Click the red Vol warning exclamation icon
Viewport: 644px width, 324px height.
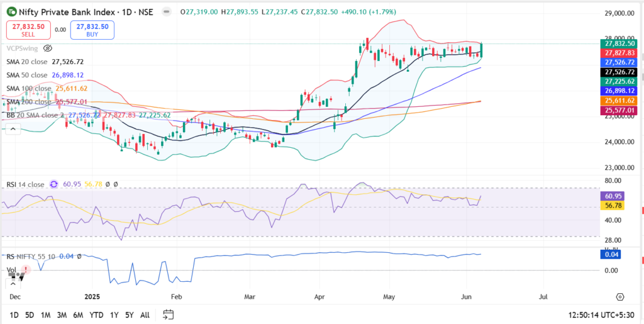(26, 270)
